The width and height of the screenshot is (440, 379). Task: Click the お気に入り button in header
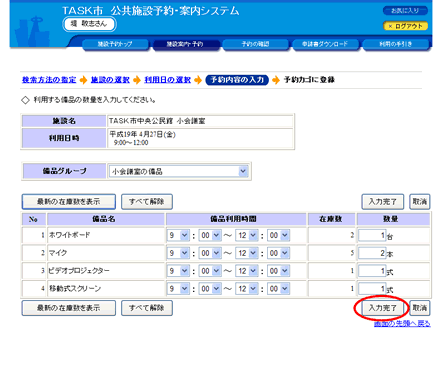click(x=405, y=11)
